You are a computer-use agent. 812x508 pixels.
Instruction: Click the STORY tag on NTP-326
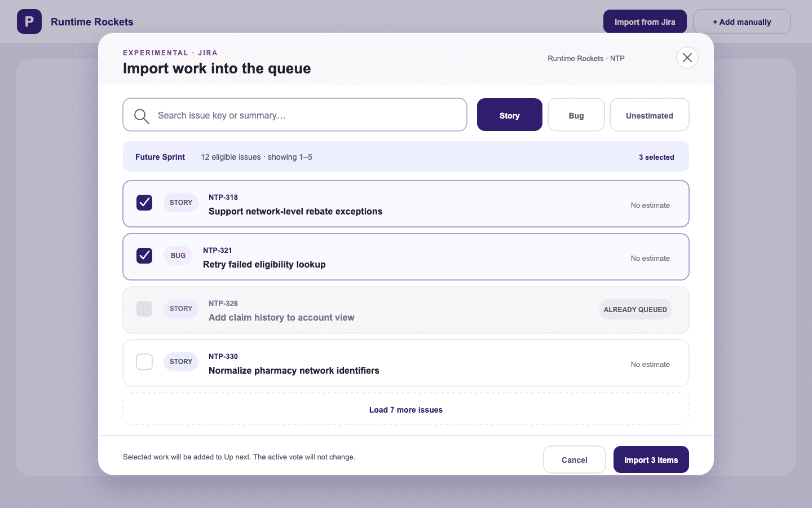click(x=181, y=309)
